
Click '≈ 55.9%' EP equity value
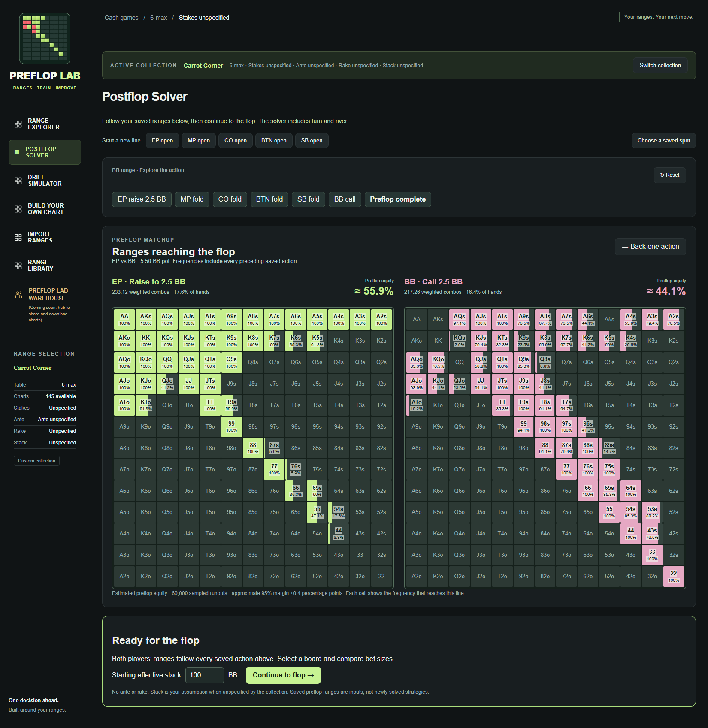tap(374, 291)
